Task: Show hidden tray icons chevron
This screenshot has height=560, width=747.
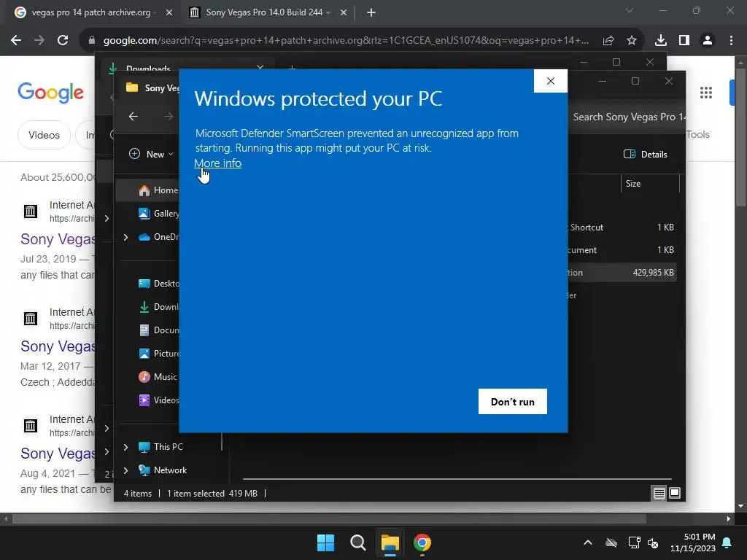Action: coord(588,542)
